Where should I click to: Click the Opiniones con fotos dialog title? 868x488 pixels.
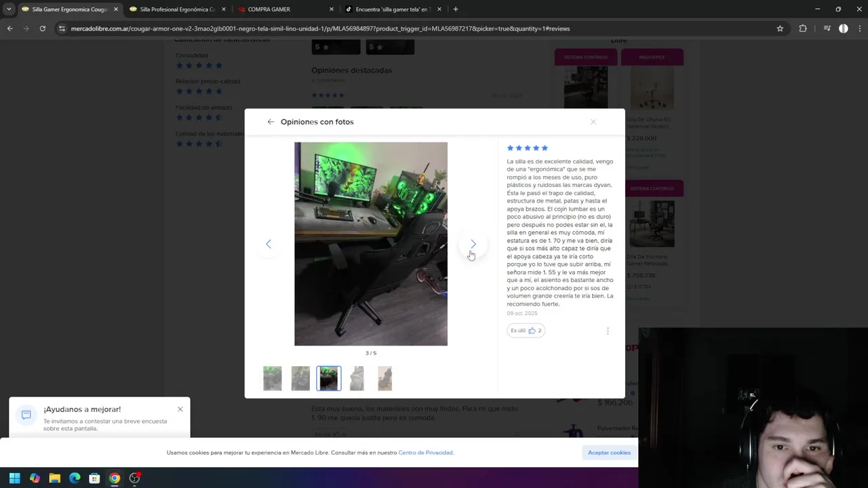[317, 122]
